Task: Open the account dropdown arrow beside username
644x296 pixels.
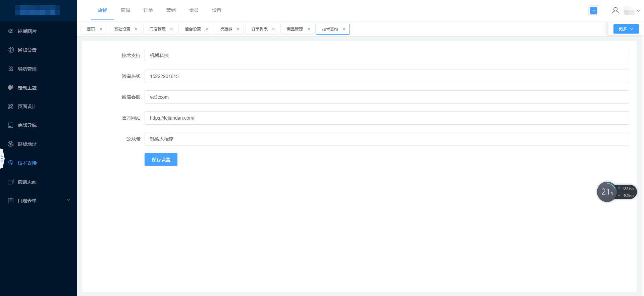Action: tap(638, 10)
